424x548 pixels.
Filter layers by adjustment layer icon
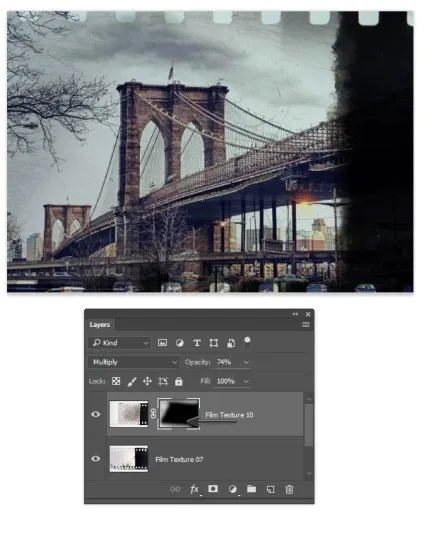(x=180, y=343)
